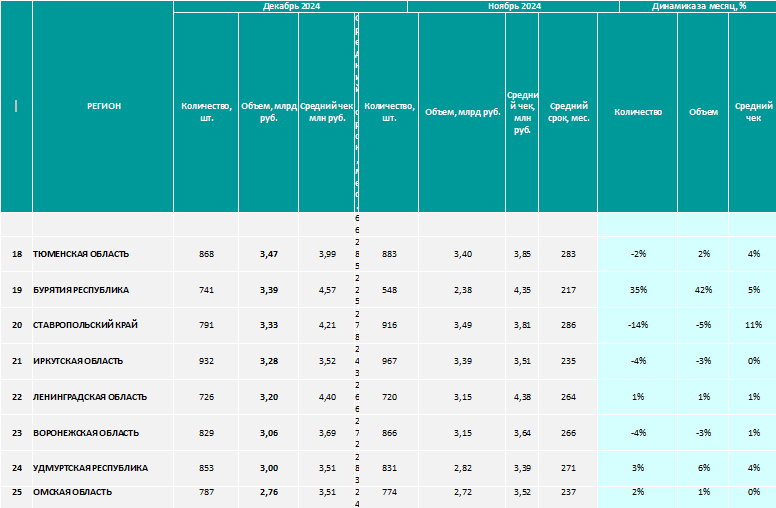Viewport: 776px width, 508px height.
Task: Click value 2,38 in Бурятия row
Action: (x=463, y=290)
